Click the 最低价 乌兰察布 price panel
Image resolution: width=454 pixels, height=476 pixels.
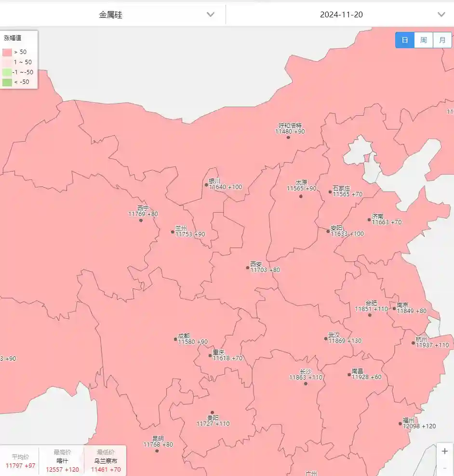(x=106, y=461)
